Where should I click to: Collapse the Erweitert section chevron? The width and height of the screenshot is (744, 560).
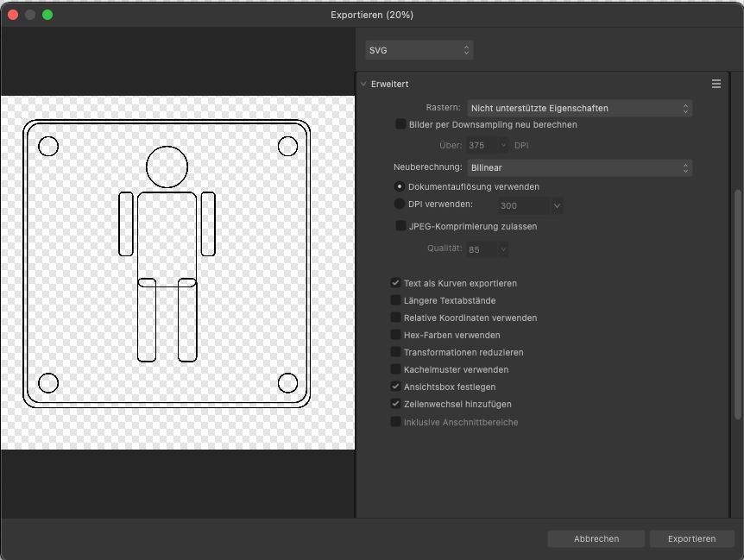click(x=363, y=84)
